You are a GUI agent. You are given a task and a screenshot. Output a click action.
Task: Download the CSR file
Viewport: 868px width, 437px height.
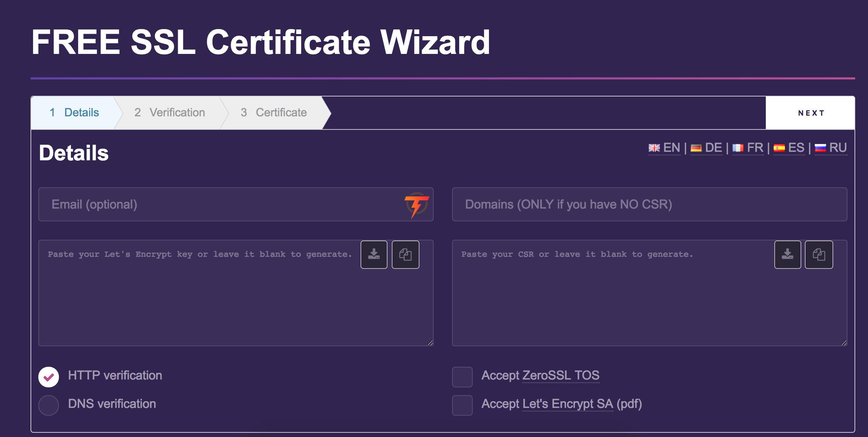pyautogui.click(x=787, y=254)
